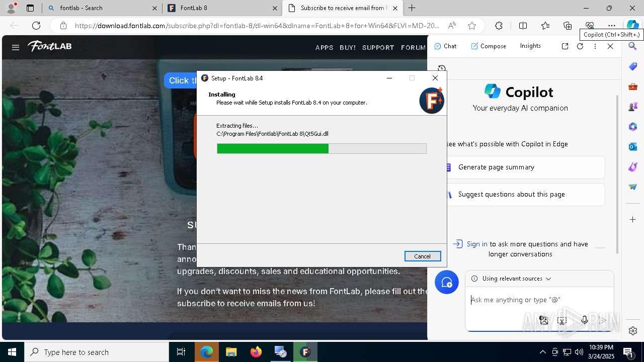The width and height of the screenshot is (644, 362).
Task: Open the Extensions puzzle icon
Action: click(499, 26)
